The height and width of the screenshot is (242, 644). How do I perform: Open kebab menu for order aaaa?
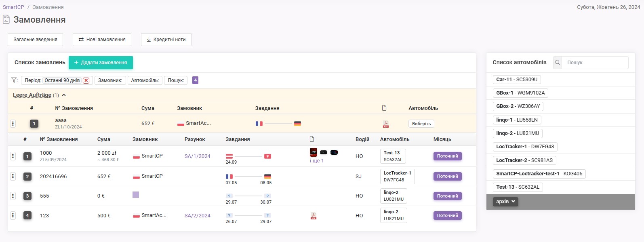13,124
